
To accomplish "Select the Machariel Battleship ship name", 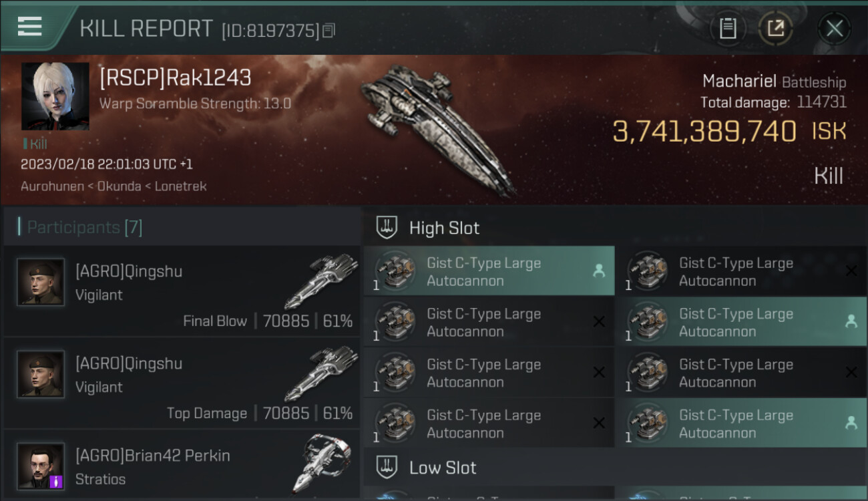I will point(773,82).
